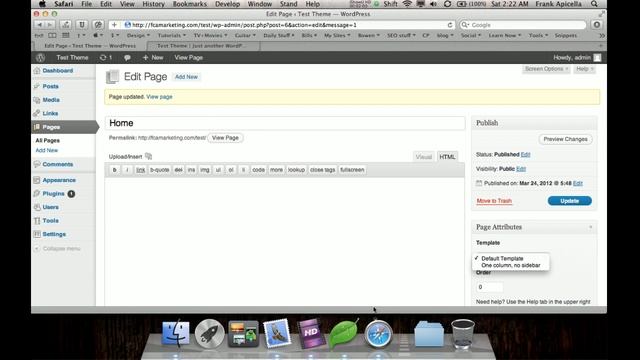The image size is (640, 360).
Task: Open the SEO stuff bookmarks folder
Action: 401,36
